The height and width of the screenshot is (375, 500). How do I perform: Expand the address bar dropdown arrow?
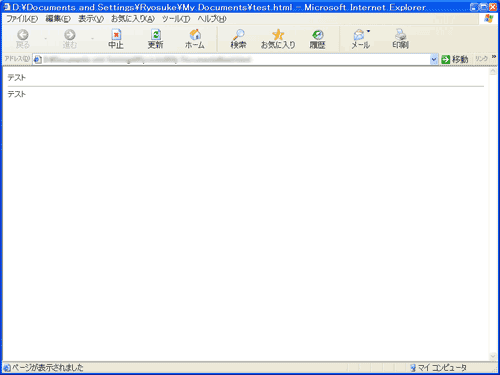434,60
